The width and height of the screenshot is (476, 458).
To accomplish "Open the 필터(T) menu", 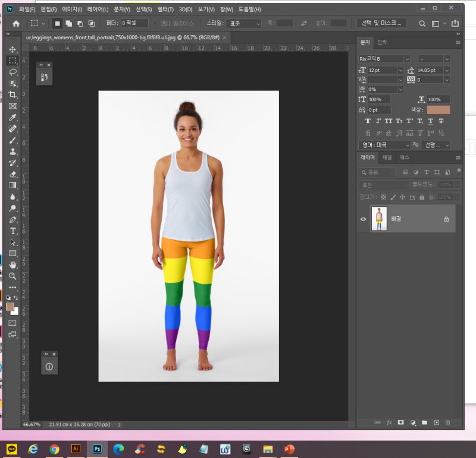I will (164, 10).
